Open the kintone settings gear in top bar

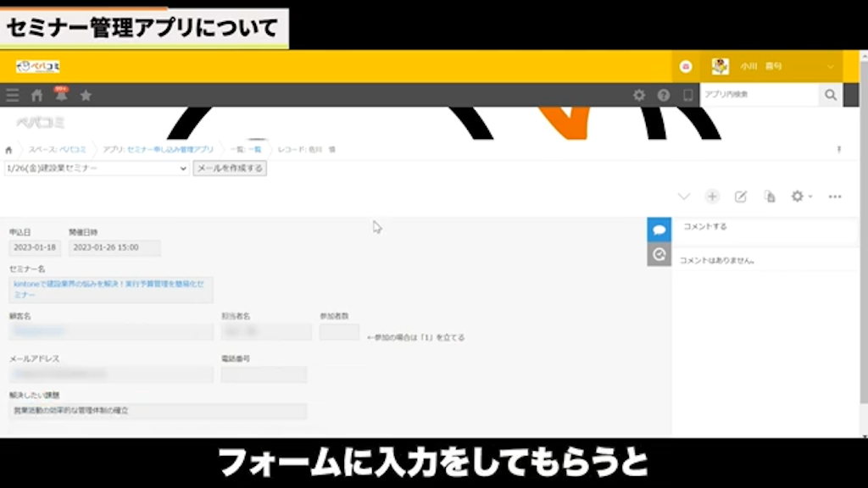pos(638,95)
